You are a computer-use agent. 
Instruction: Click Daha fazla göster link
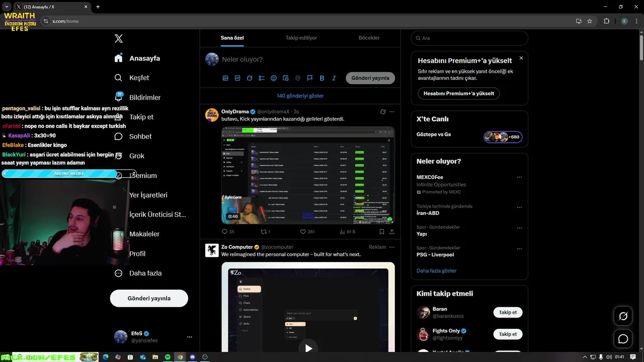[x=436, y=270]
